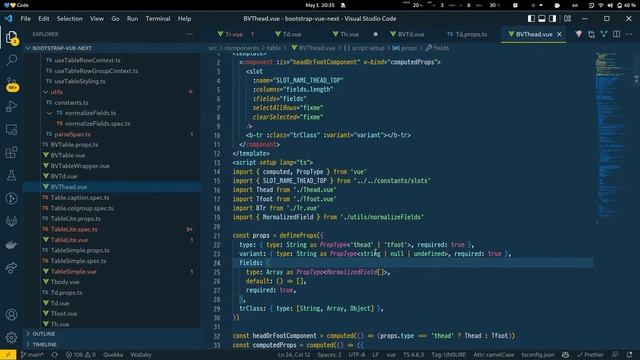Viewport: 640px width, 360px height.
Task: Click the split editor right icon
Action: pos(616,34)
